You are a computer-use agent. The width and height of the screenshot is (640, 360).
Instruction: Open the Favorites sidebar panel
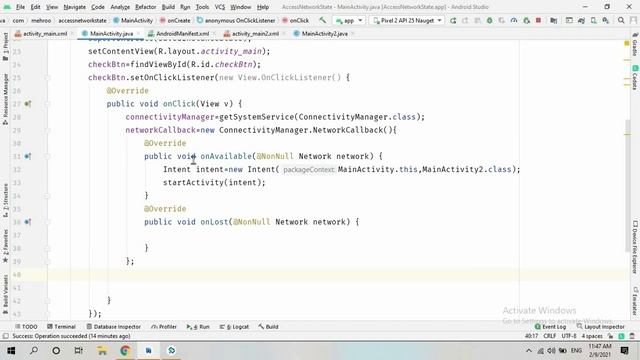click(x=5, y=246)
